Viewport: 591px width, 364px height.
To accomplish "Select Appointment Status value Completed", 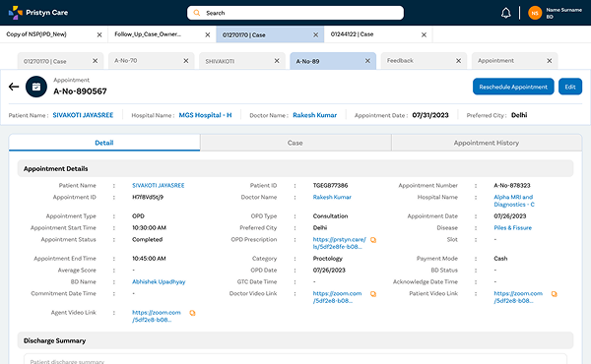I will point(148,240).
